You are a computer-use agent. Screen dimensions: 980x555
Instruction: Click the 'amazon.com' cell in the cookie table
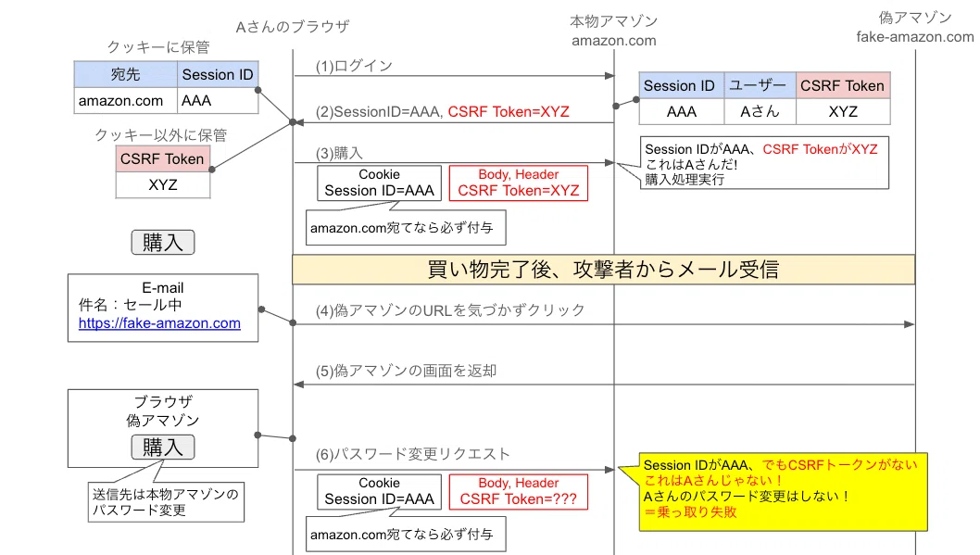[x=126, y=101]
